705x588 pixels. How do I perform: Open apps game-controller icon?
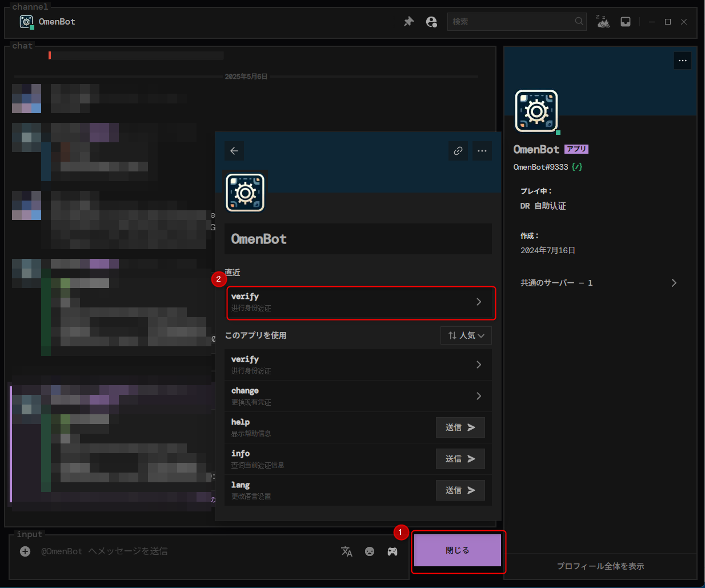click(392, 551)
